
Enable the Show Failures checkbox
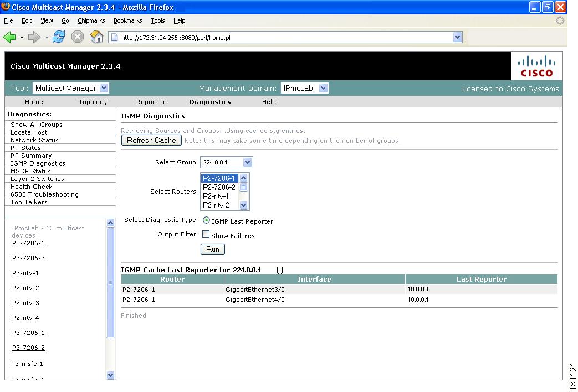(x=206, y=234)
